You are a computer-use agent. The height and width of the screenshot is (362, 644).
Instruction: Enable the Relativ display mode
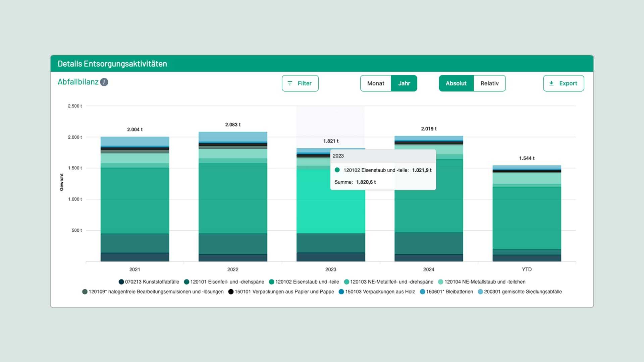point(489,83)
